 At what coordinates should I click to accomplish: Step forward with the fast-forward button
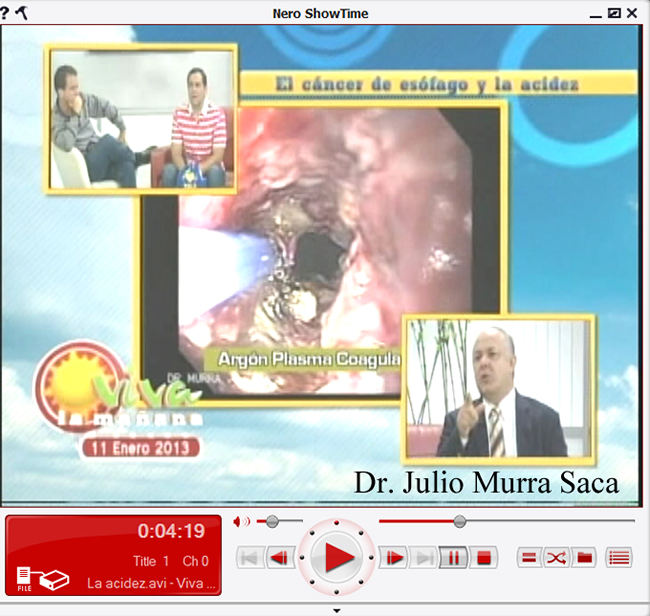[x=396, y=558]
